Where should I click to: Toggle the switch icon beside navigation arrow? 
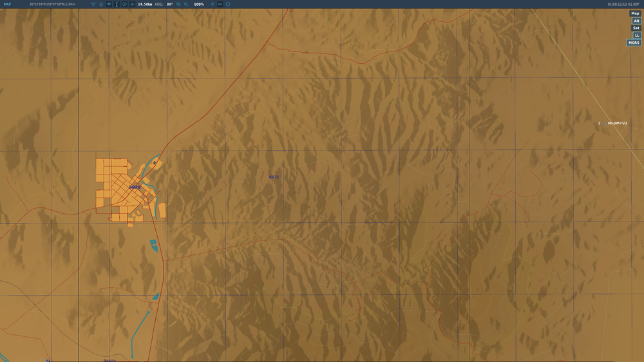(x=220, y=4)
